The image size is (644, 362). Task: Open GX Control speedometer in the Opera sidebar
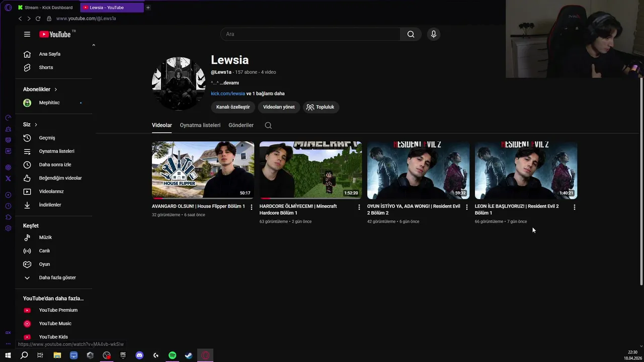point(8,118)
